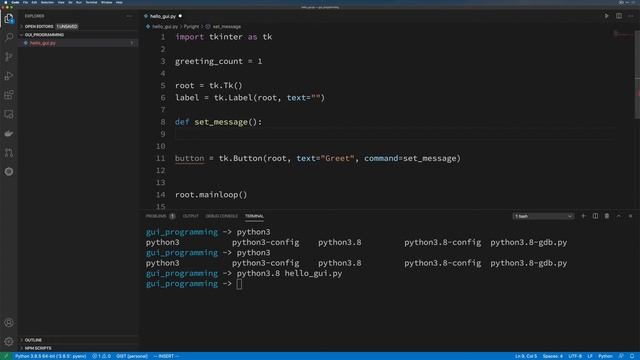This screenshot has height=360, width=640.
Task: Click set_message in the breadcrumb
Action: point(227,27)
